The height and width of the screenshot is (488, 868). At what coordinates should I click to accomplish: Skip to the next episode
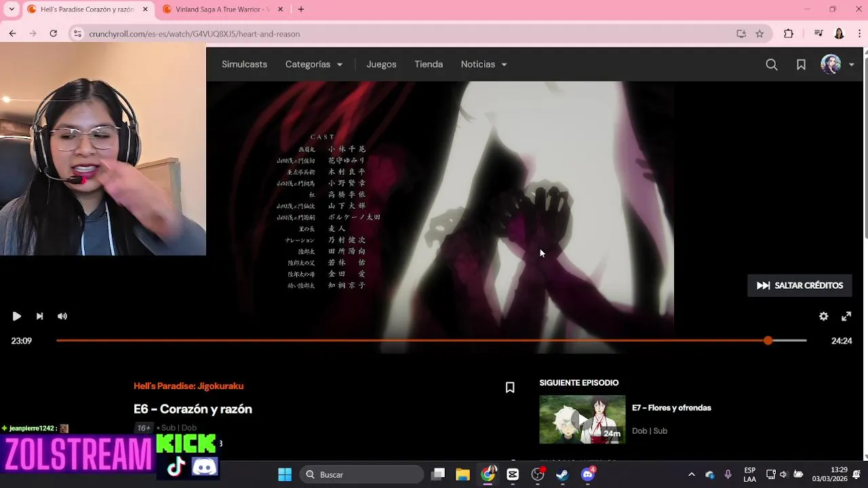pyautogui.click(x=39, y=317)
